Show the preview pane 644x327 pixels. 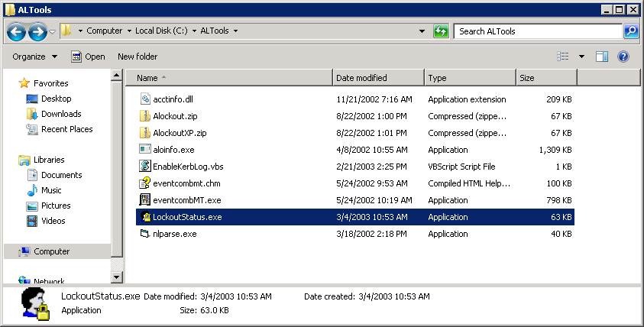(602, 57)
